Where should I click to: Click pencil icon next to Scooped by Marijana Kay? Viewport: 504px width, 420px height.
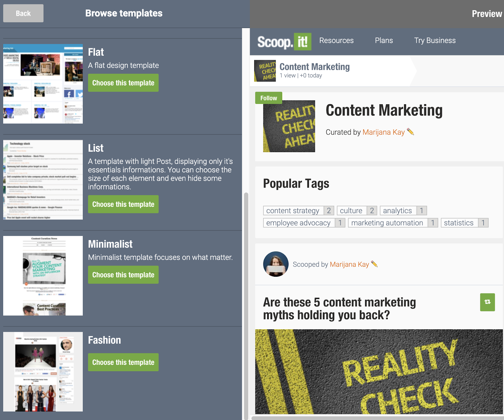click(374, 264)
